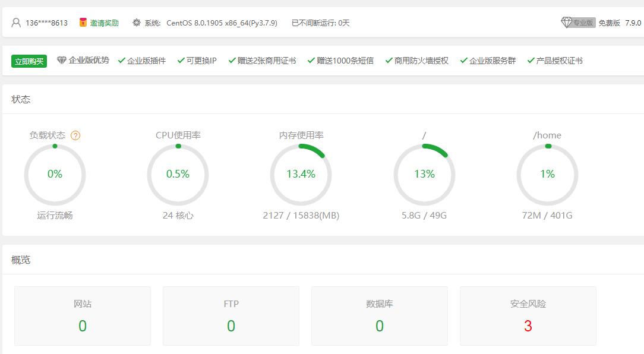644x354 pixels.
Task: Open the 邀请奖励 link
Action: pos(105,23)
